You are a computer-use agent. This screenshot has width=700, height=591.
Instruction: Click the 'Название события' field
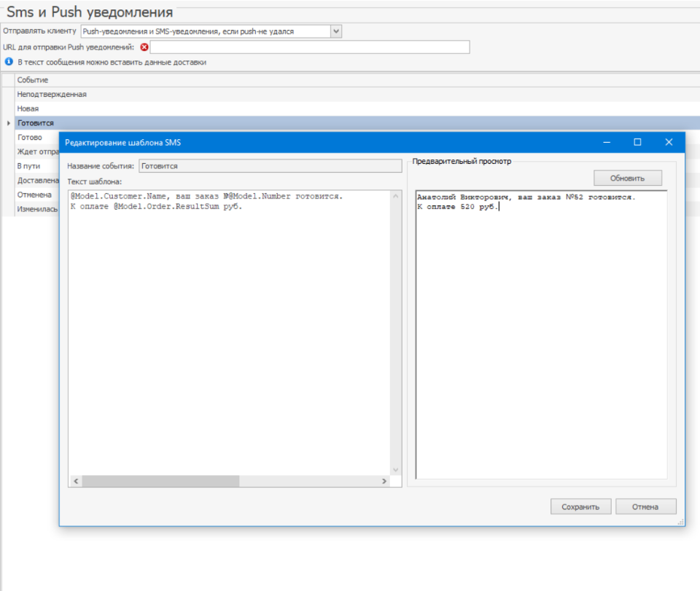[270, 166]
